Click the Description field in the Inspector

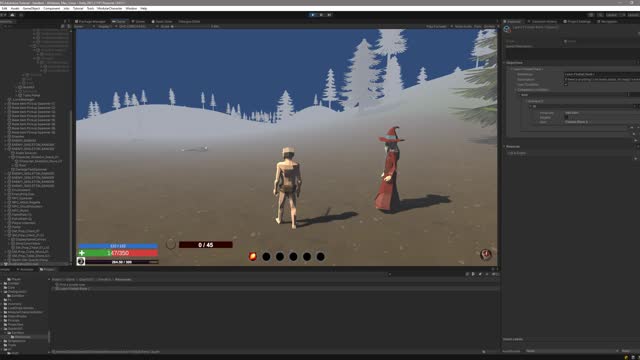[601, 79]
